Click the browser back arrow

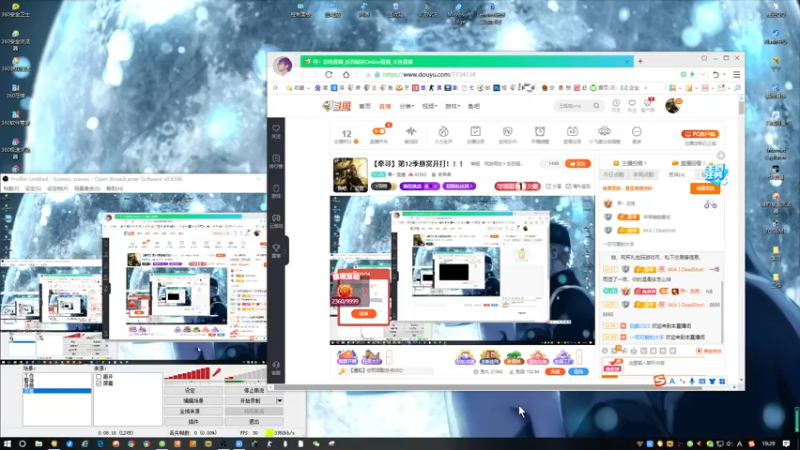click(303, 74)
